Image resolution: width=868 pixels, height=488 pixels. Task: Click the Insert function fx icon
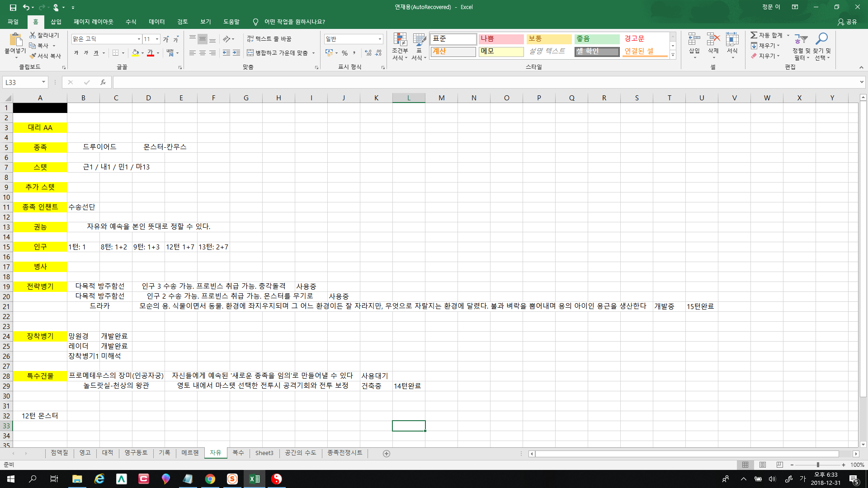click(x=103, y=82)
